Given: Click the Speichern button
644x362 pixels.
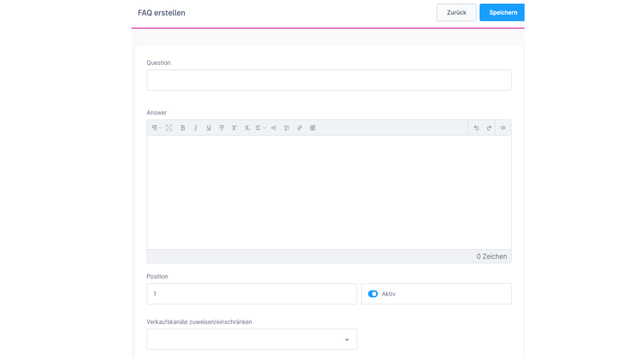Looking at the screenshot, I should [502, 12].
